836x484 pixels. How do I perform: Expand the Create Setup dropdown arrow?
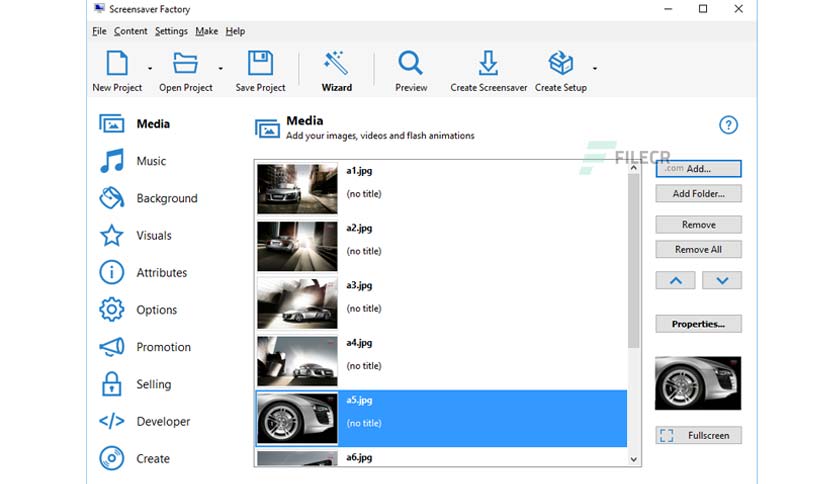tap(594, 68)
